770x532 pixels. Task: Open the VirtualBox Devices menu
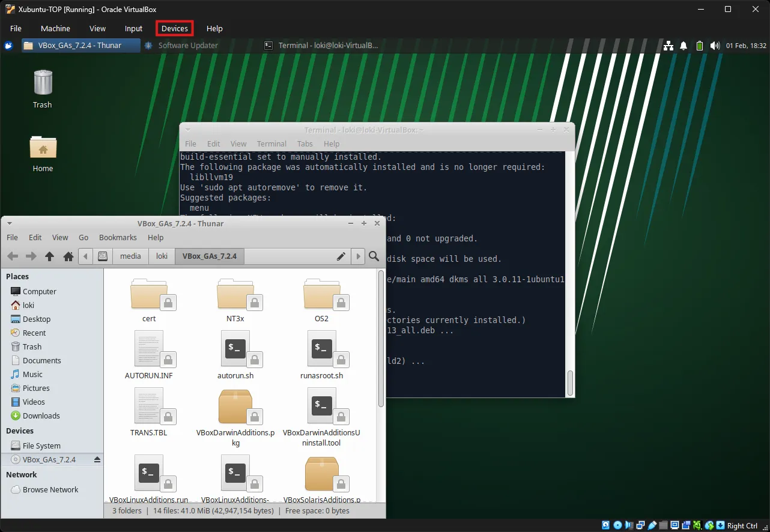[x=175, y=28]
